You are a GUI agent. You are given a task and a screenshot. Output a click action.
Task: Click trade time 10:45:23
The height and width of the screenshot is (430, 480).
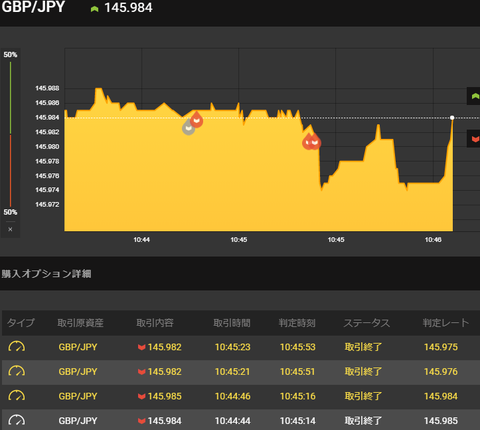click(x=233, y=347)
